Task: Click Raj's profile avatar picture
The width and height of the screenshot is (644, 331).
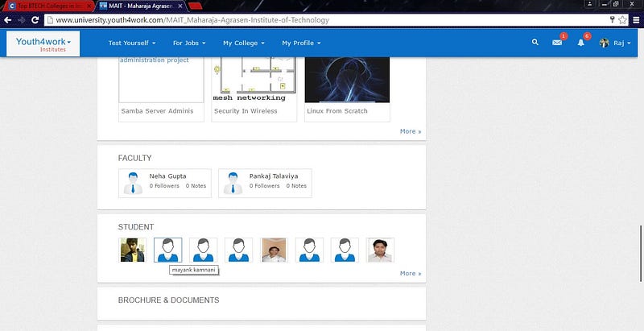Action: point(605,43)
